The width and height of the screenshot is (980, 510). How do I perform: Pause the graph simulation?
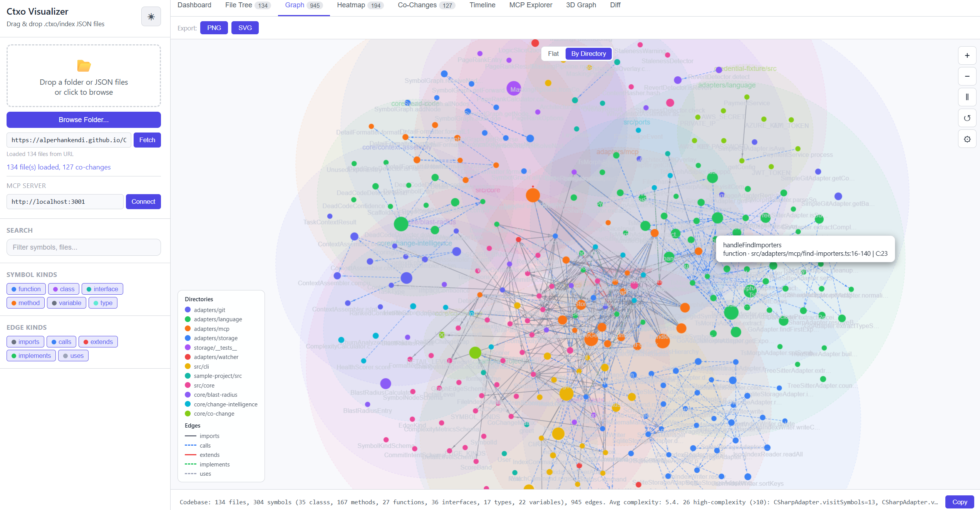pos(967,97)
